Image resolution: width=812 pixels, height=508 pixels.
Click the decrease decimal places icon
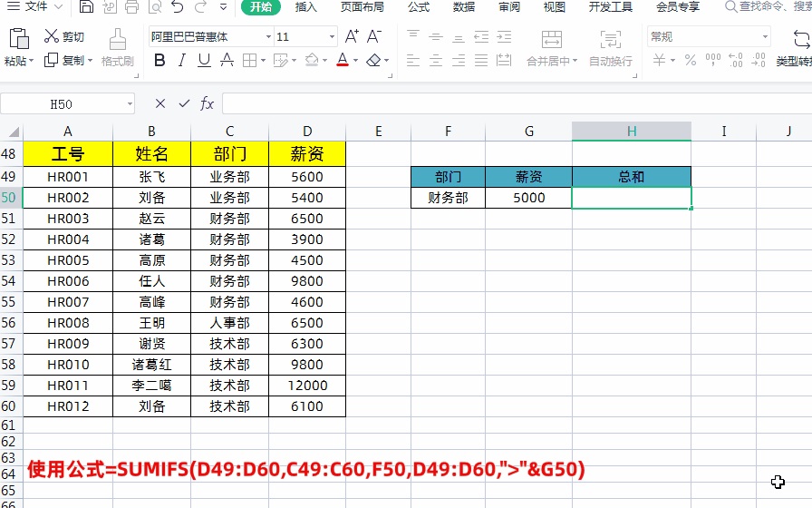[759, 60]
